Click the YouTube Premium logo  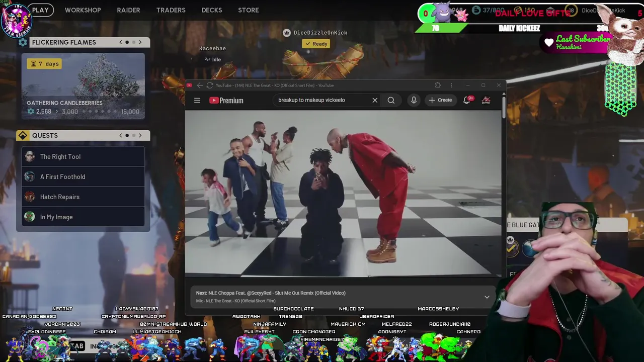[x=226, y=100]
